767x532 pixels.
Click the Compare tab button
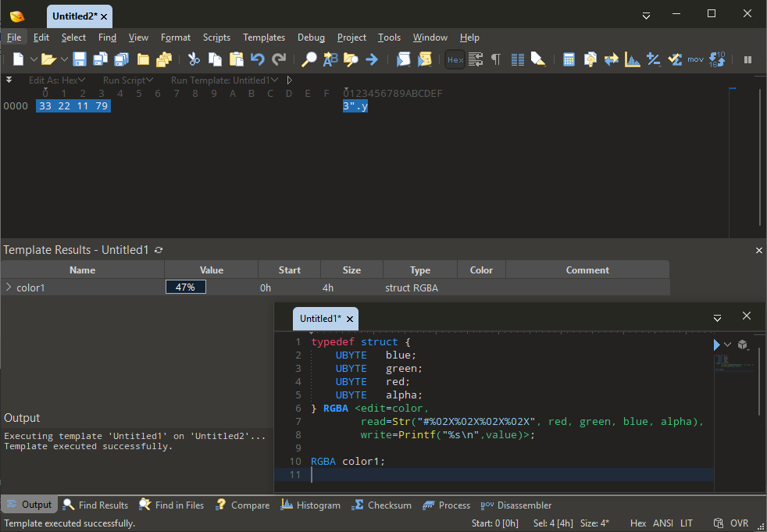243,505
